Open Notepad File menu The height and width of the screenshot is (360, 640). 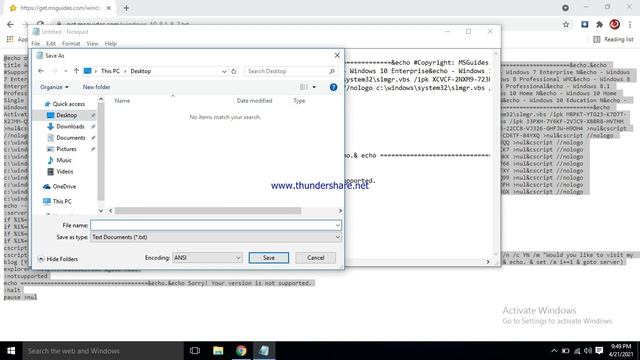36,43
